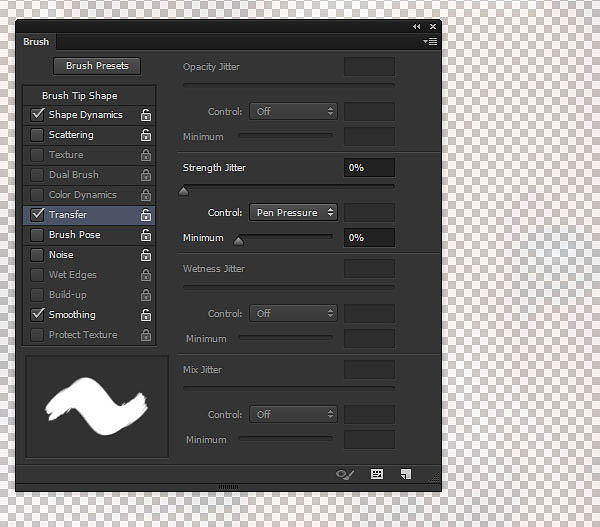Collapse the panel with the double-arrow icon
The image size is (600, 527).
point(416,26)
